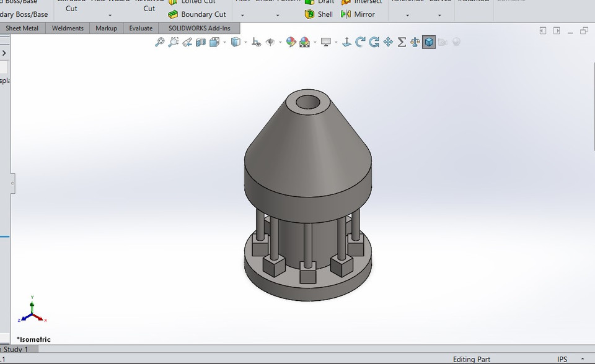Select the Boundary Cut feature
The width and height of the screenshot is (595, 364).
[200, 14]
